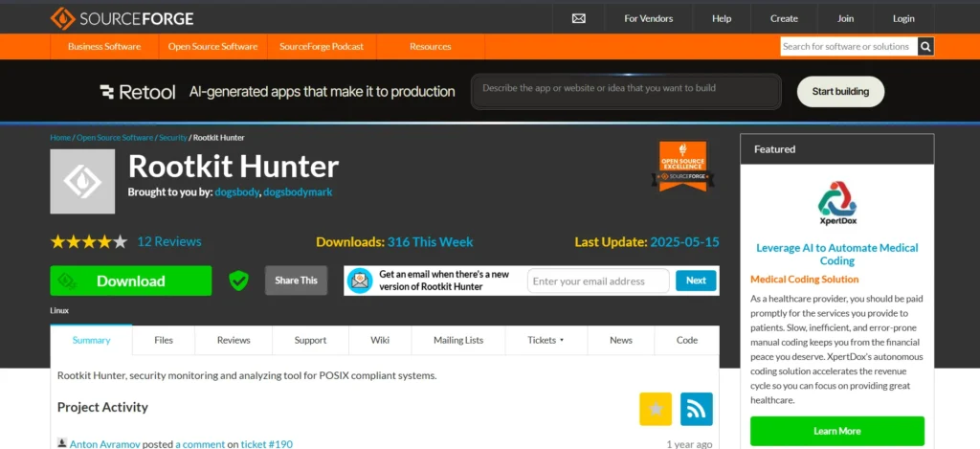The image size is (980, 449).
Task: Open the Resources menu
Action: pyautogui.click(x=430, y=46)
